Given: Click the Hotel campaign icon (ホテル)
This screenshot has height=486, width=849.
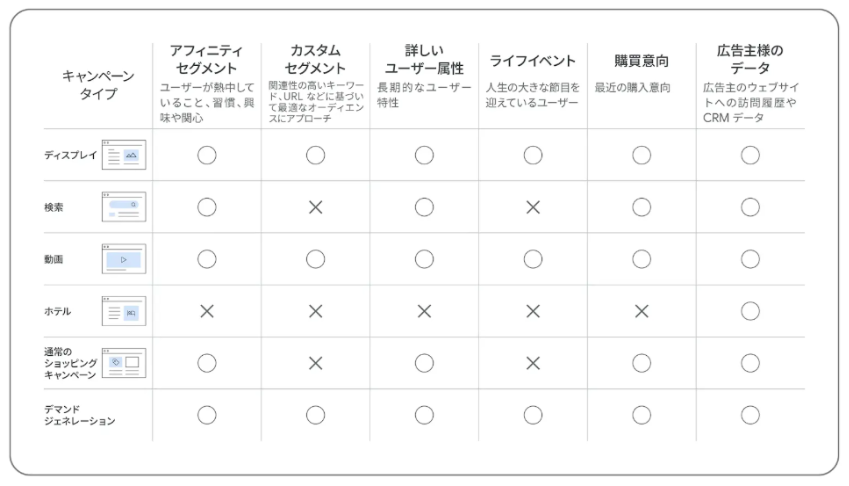Looking at the screenshot, I should (124, 311).
